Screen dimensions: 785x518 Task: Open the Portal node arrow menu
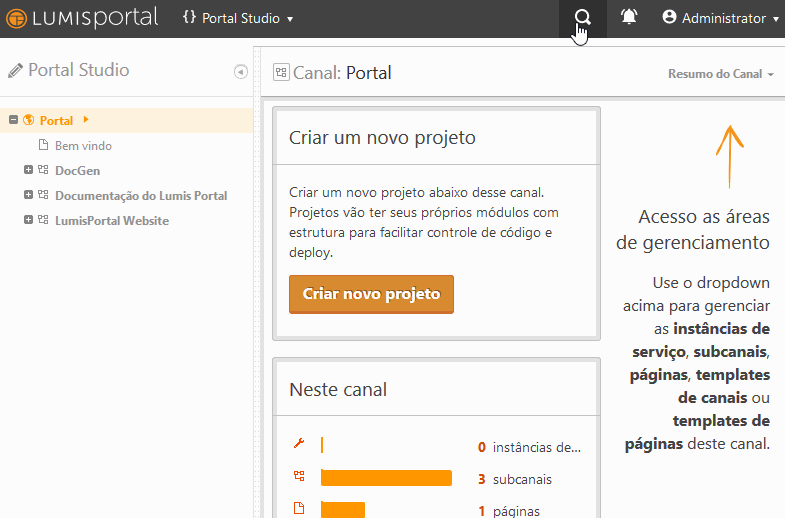pos(86,120)
